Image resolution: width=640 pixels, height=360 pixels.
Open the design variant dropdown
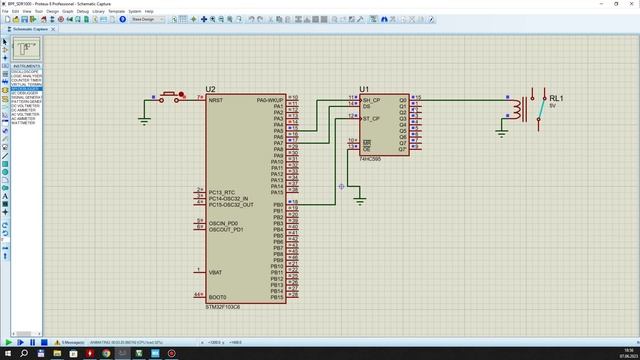pyautogui.click(x=148, y=19)
